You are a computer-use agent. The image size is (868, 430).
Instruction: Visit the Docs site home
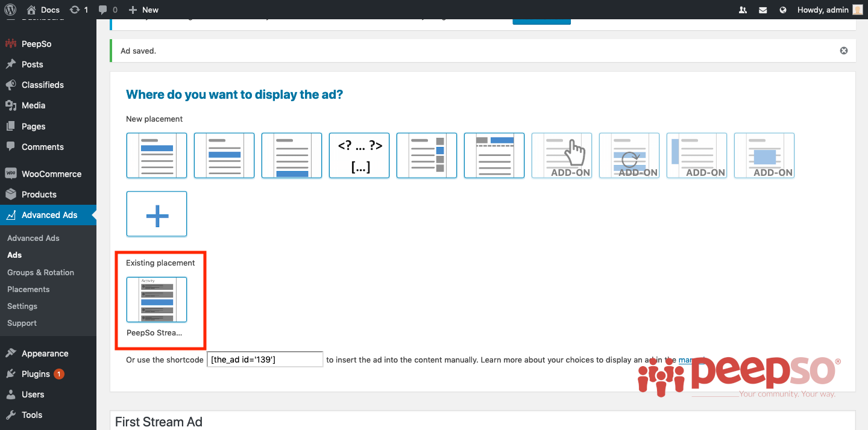43,10
